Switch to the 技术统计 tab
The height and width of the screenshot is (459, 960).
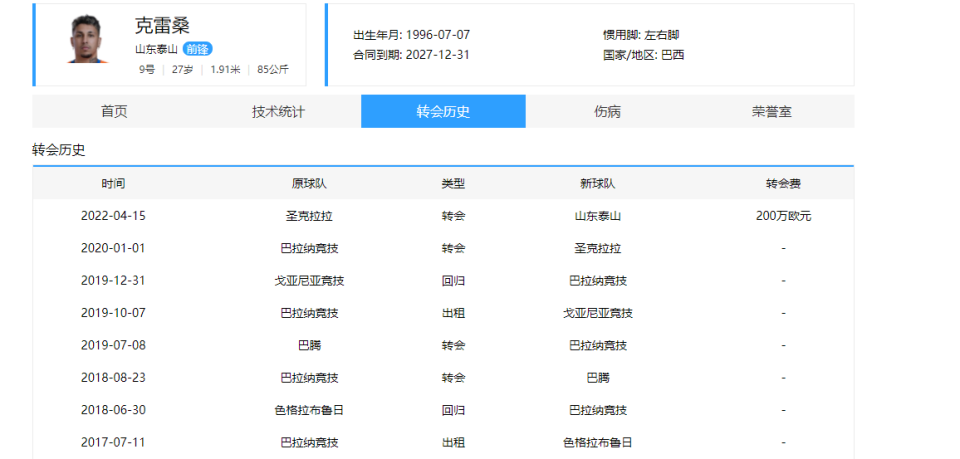[278, 112]
